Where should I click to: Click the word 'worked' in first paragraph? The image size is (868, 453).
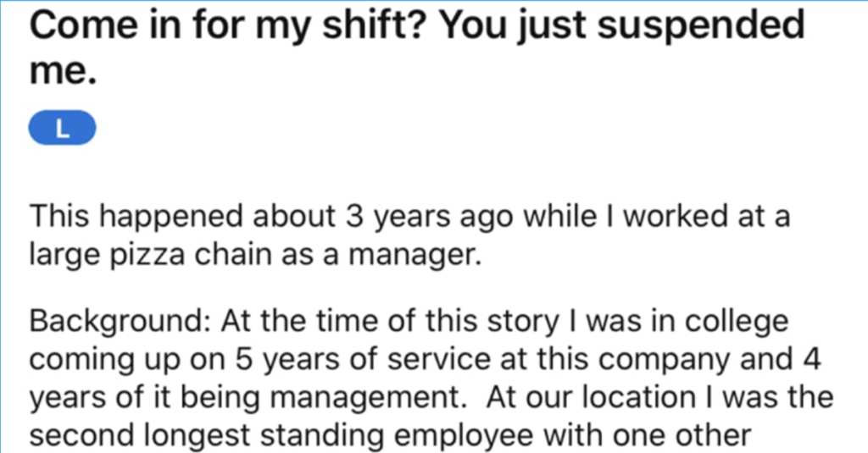(x=675, y=216)
